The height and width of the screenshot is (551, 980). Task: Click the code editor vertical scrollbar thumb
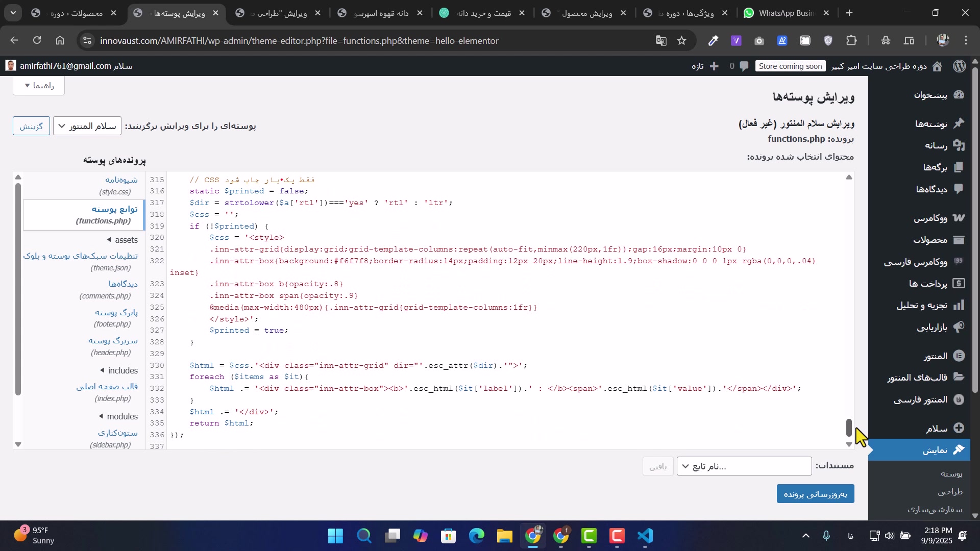pos(849,428)
